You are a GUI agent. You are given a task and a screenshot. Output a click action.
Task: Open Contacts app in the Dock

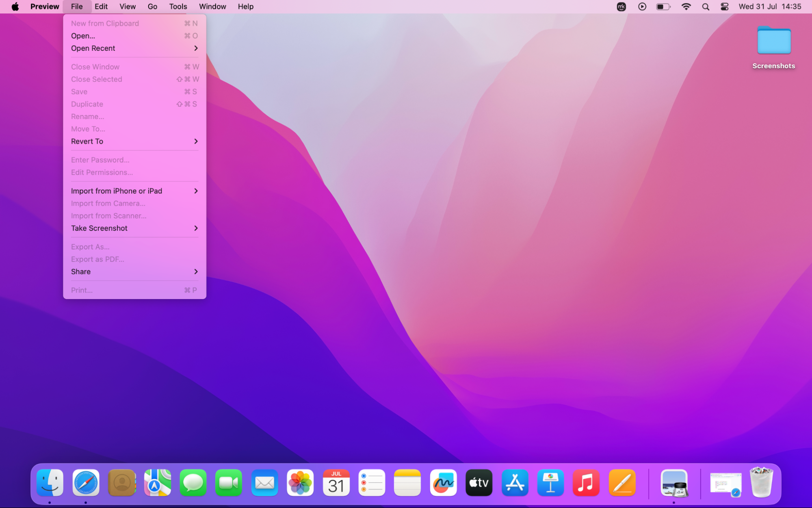(121, 483)
